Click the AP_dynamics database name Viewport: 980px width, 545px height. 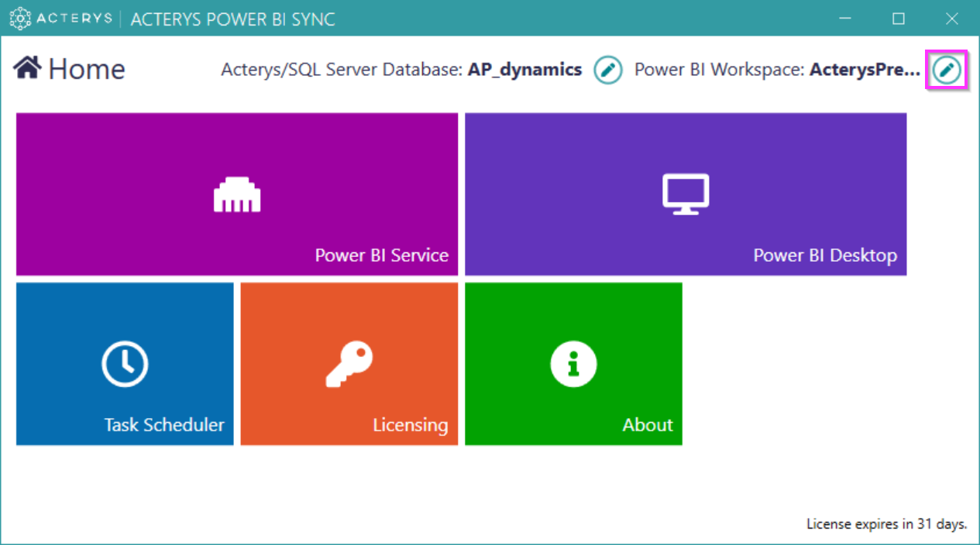tap(525, 70)
